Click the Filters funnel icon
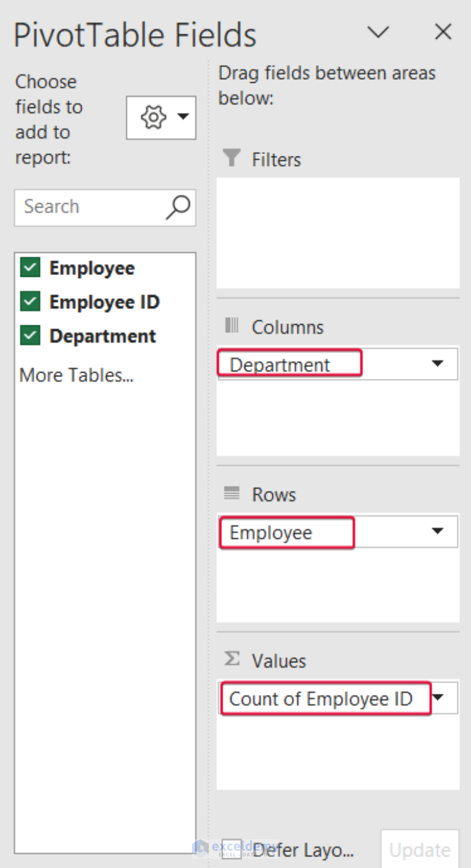Screen dimensions: 471x868 (x=231, y=159)
